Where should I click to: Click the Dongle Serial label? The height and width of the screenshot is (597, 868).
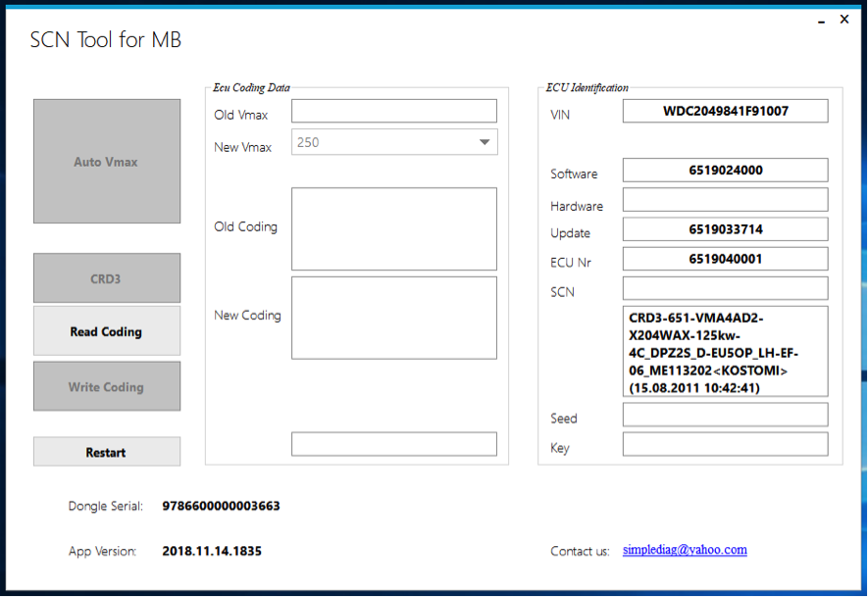coord(105,506)
